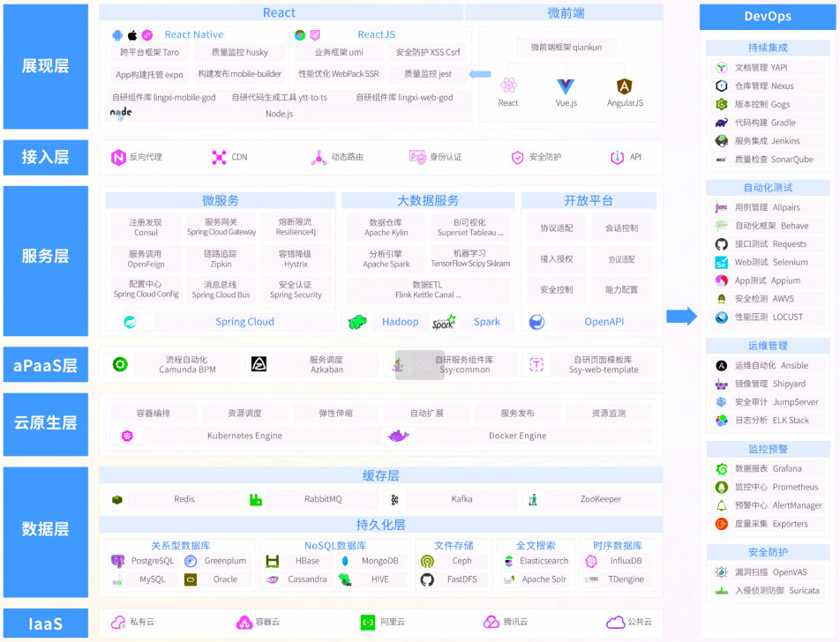This screenshot has width=840, height=642.
Task: Click the Camunda BPM icon
Action: coord(120,364)
